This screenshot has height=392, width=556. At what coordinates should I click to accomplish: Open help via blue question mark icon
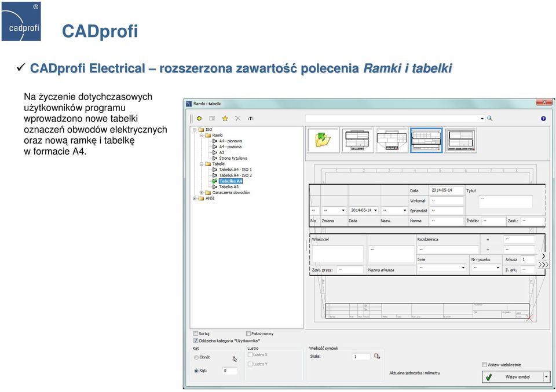543,119
